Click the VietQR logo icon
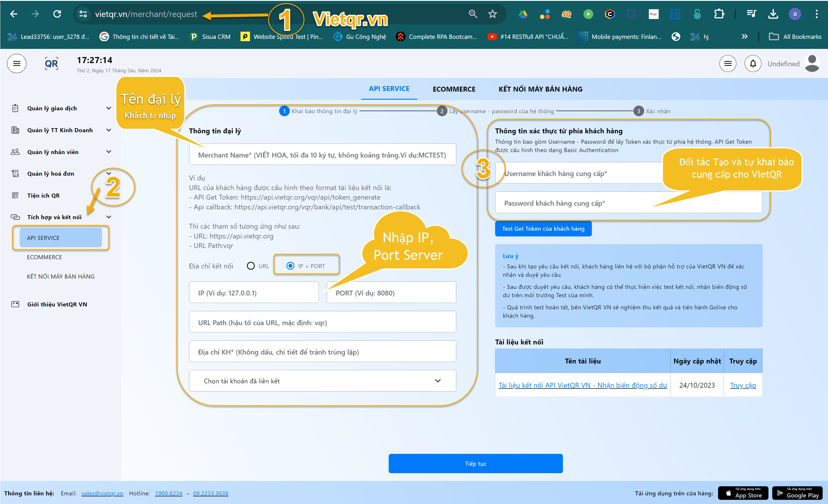Image resolution: width=828 pixels, height=504 pixels. [52, 63]
